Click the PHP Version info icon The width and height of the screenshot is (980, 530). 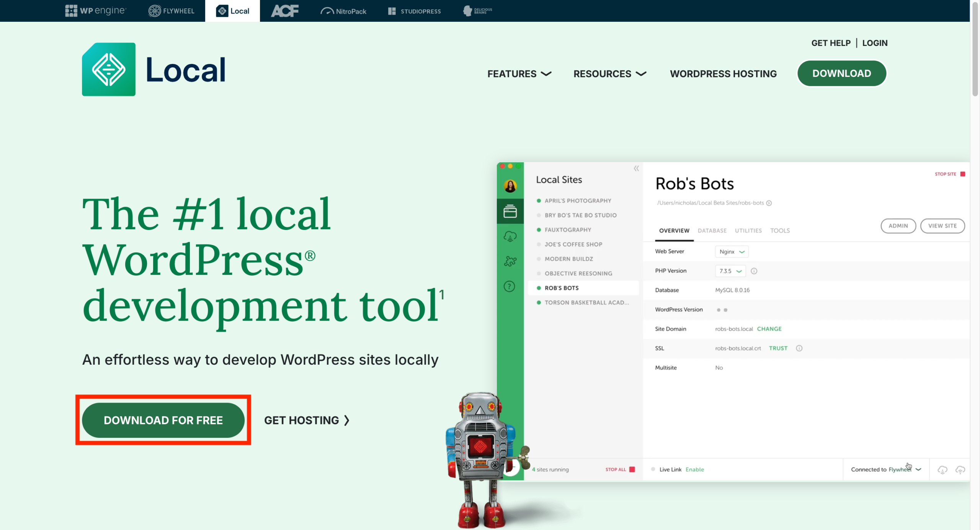[754, 271]
